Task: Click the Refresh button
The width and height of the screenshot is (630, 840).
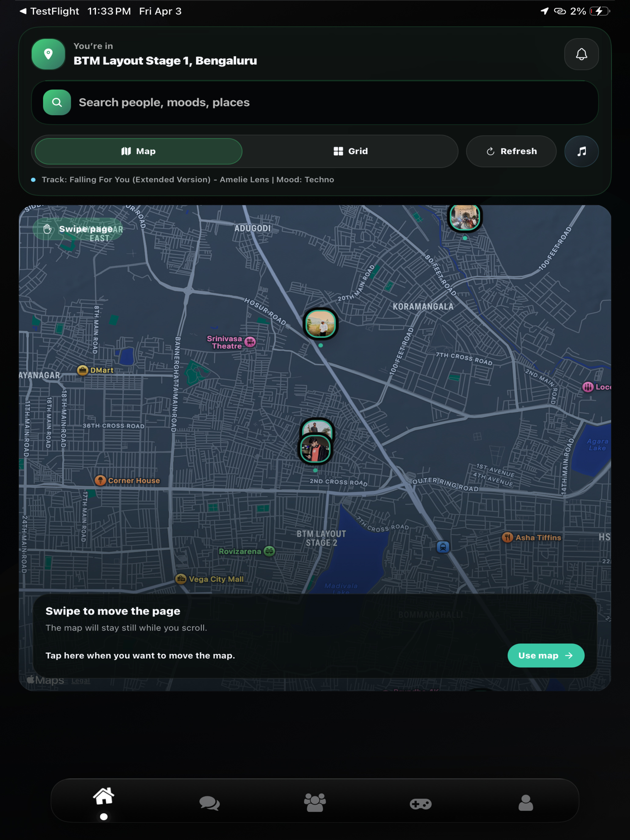Action: pos(511,151)
